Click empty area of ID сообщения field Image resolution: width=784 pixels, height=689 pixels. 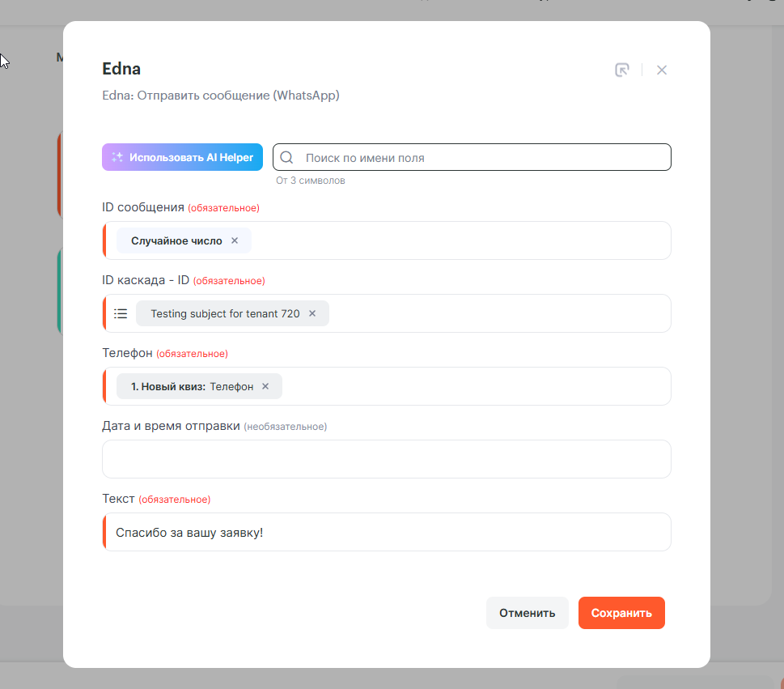(x=461, y=240)
